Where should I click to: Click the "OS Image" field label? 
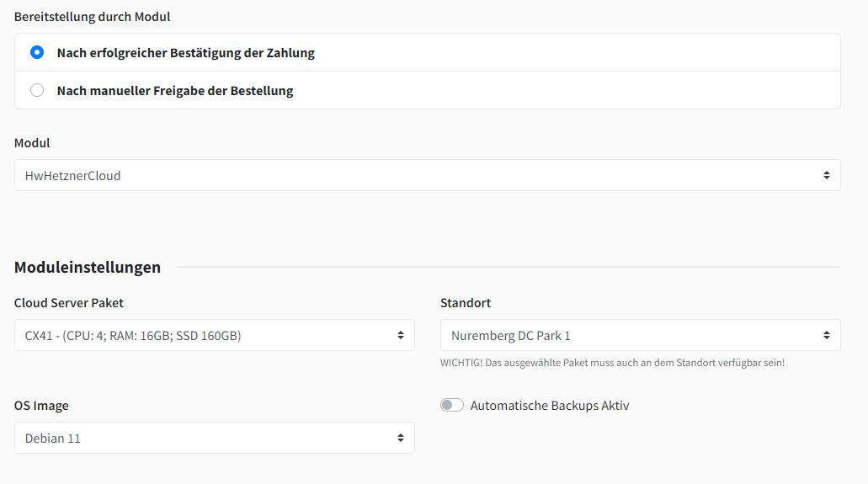point(41,406)
